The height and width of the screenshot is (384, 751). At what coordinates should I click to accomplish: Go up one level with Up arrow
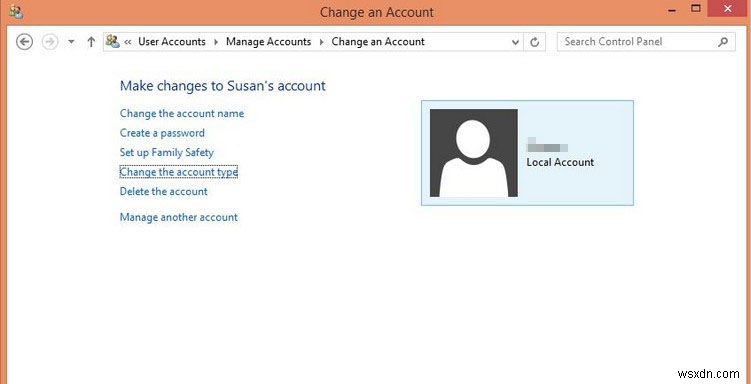(x=91, y=42)
